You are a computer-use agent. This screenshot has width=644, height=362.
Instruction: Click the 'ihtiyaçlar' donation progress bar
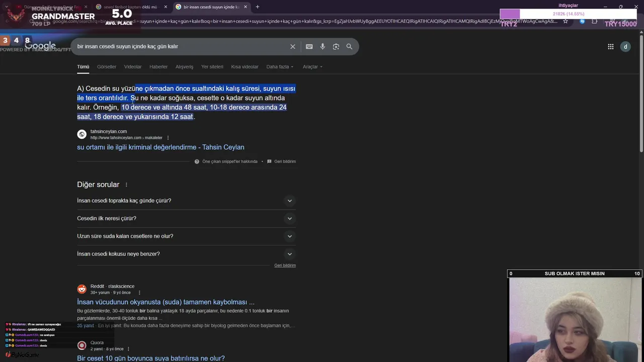click(568, 14)
